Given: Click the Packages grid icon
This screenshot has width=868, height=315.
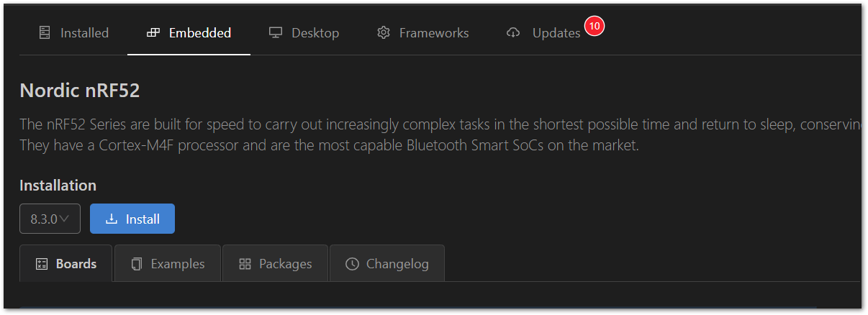Looking at the screenshot, I should click(245, 264).
